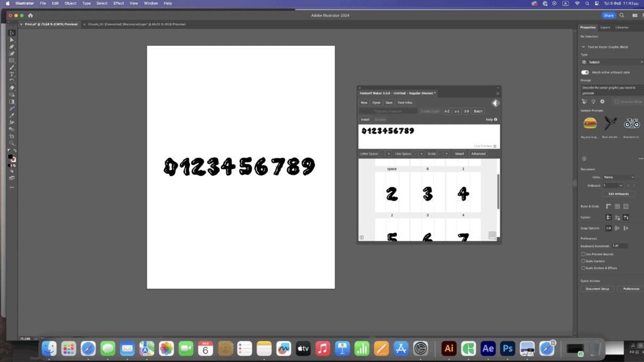The image size is (644, 362).
Task: Click the Fontself back arrow icon
Action: coord(495,102)
